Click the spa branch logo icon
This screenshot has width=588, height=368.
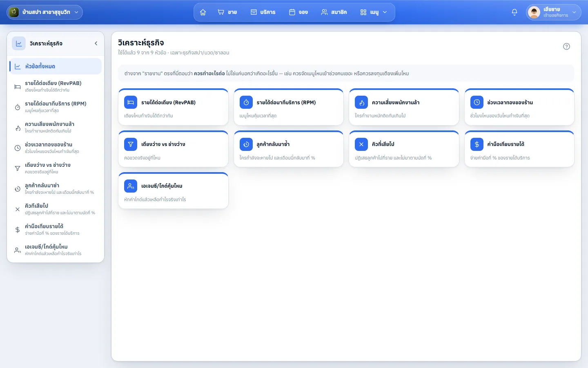(x=14, y=12)
